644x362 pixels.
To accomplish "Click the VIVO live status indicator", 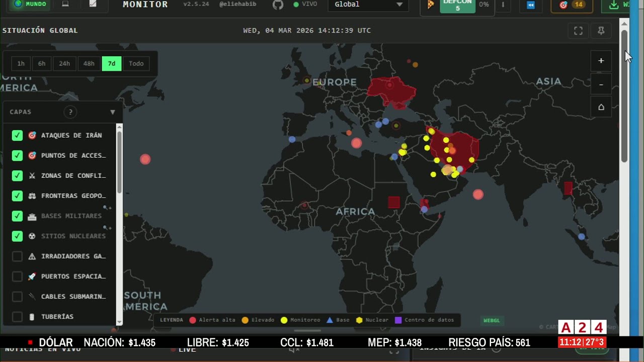I will pos(305,4).
